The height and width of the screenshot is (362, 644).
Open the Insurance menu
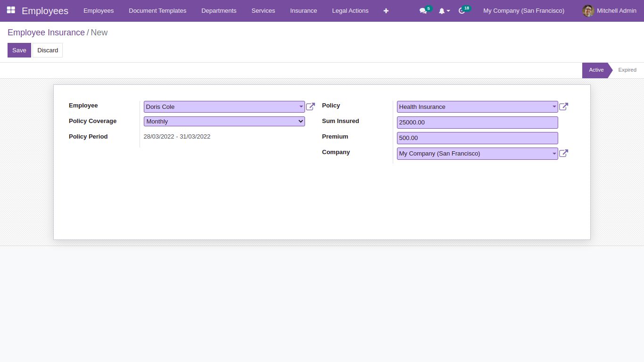[x=303, y=10]
